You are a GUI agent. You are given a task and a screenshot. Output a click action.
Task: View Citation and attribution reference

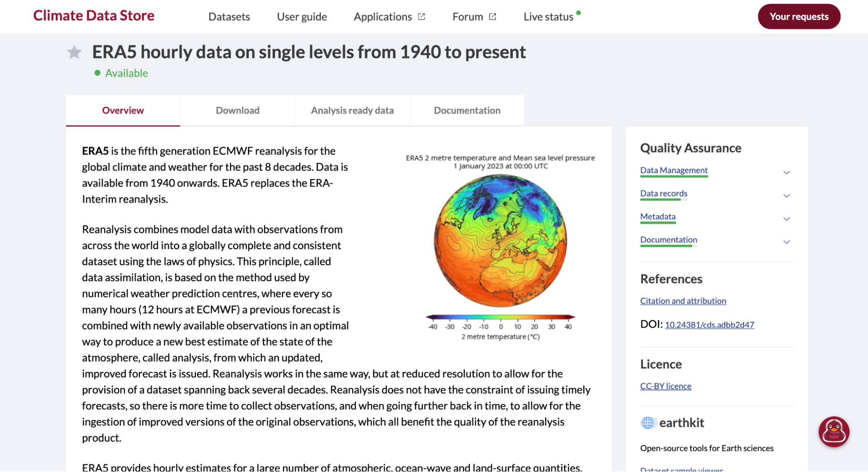click(x=683, y=301)
